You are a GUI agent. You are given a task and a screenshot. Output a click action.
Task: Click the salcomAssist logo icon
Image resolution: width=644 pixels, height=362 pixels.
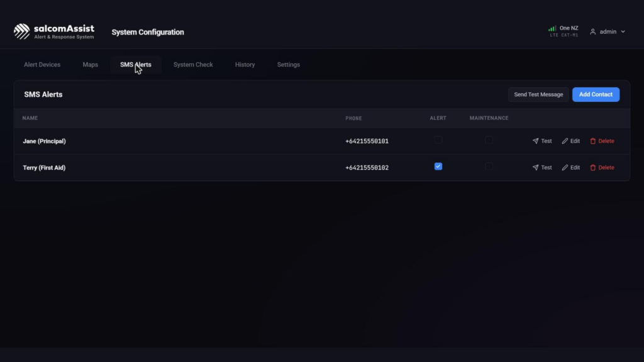point(22,31)
